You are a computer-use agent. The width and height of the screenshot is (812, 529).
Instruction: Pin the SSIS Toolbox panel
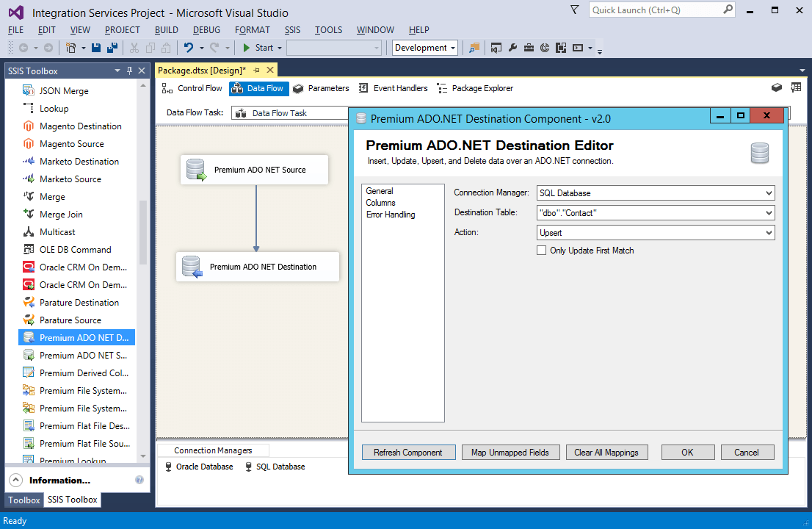pyautogui.click(x=129, y=71)
